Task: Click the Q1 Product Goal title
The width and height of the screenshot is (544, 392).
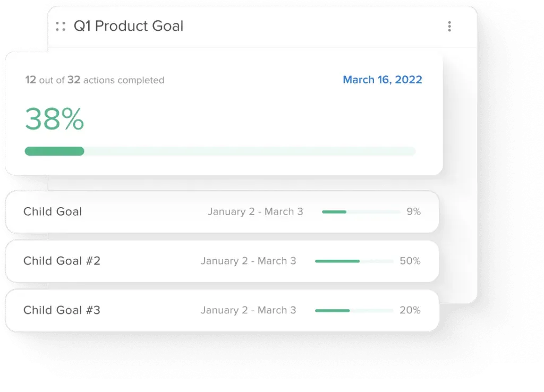Action: coord(129,26)
